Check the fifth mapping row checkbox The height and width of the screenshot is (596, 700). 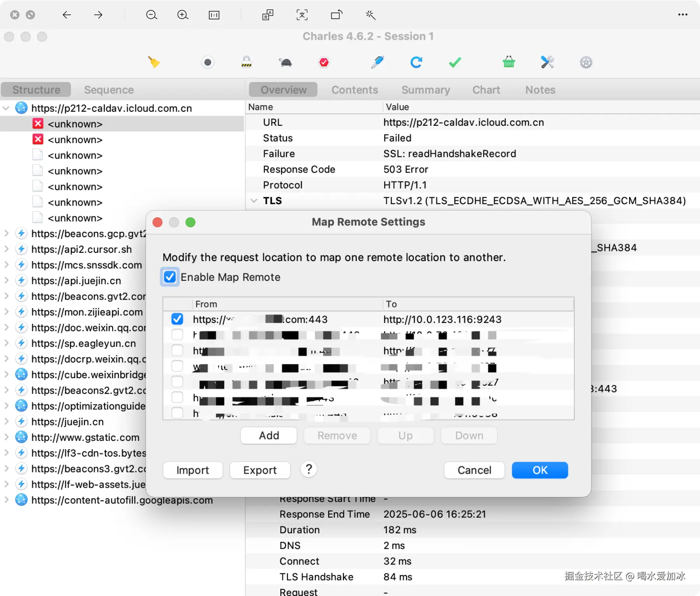pos(177,381)
